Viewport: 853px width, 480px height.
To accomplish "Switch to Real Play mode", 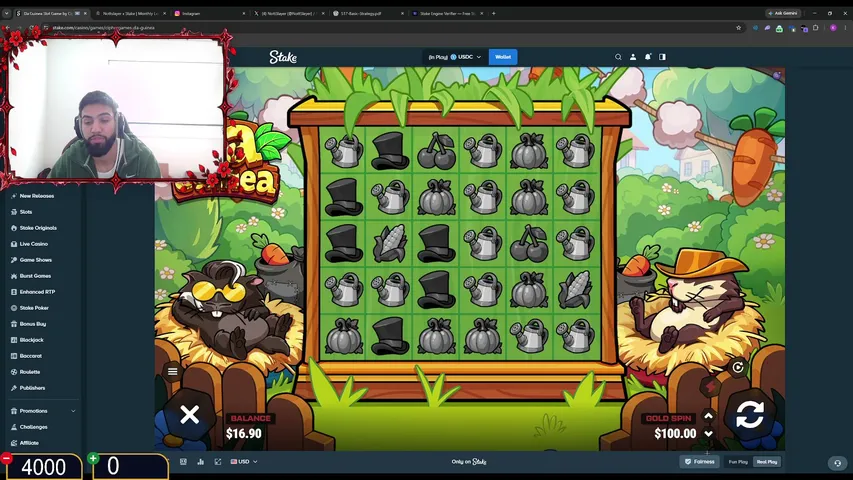I will pyautogui.click(x=767, y=462).
